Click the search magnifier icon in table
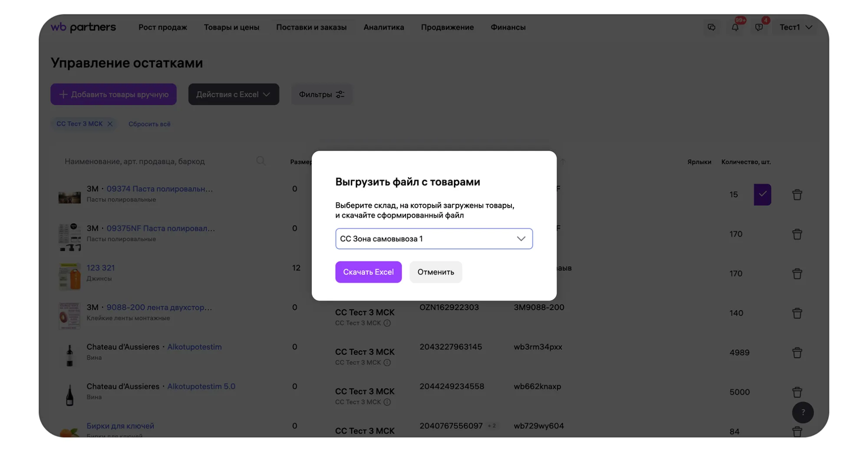 pos(261,161)
